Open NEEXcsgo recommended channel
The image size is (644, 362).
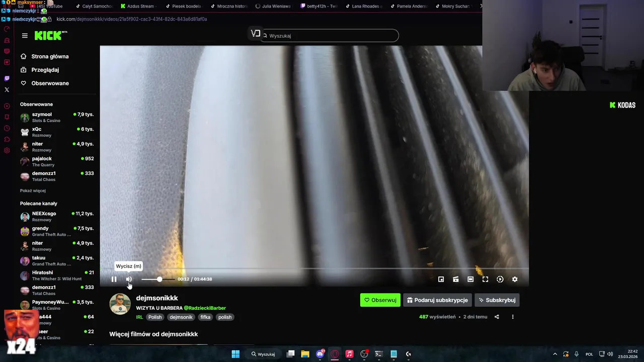click(57, 216)
